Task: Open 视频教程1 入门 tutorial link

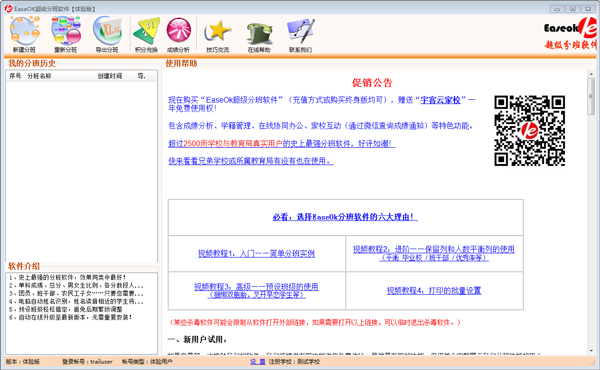Action: tap(256, 254)
